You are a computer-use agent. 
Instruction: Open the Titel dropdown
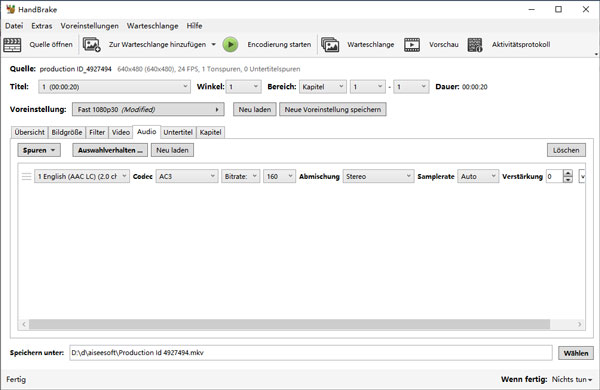pyautogui.click(x=114, y=87)
